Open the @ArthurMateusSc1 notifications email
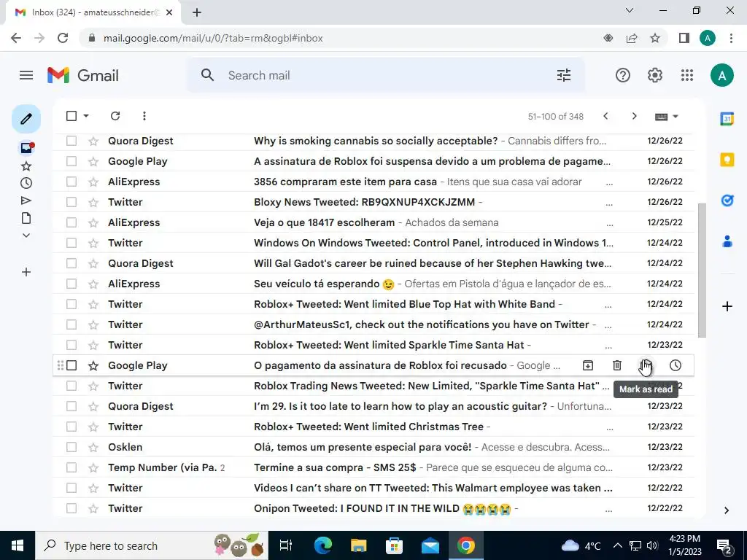Viewport: 747px width, 560px height. click(373, 324)
